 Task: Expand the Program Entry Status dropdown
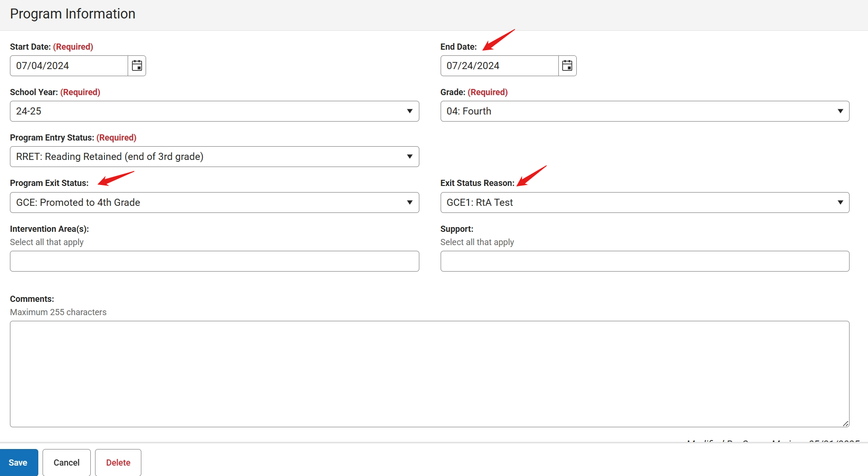(x=214, y=157)
